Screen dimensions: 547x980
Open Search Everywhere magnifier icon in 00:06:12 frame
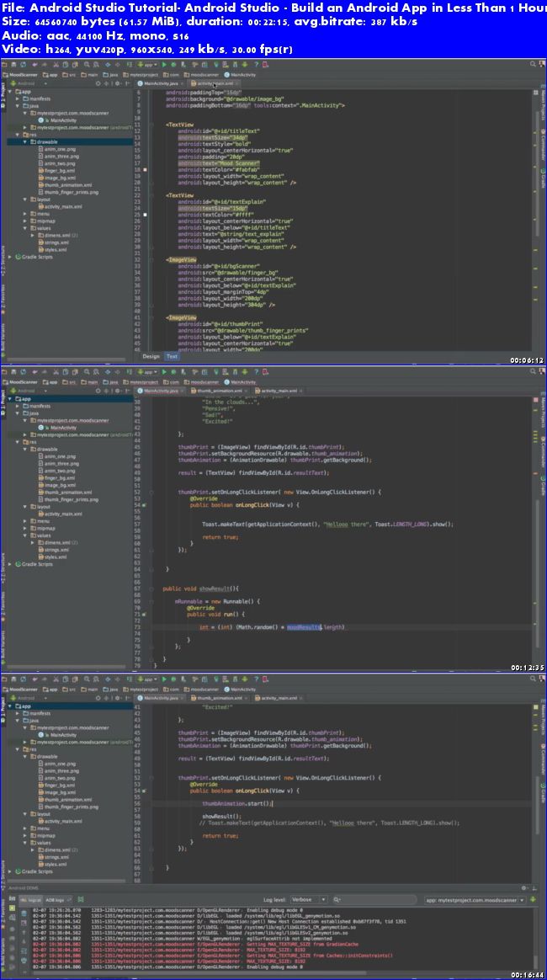coord(533,64)
